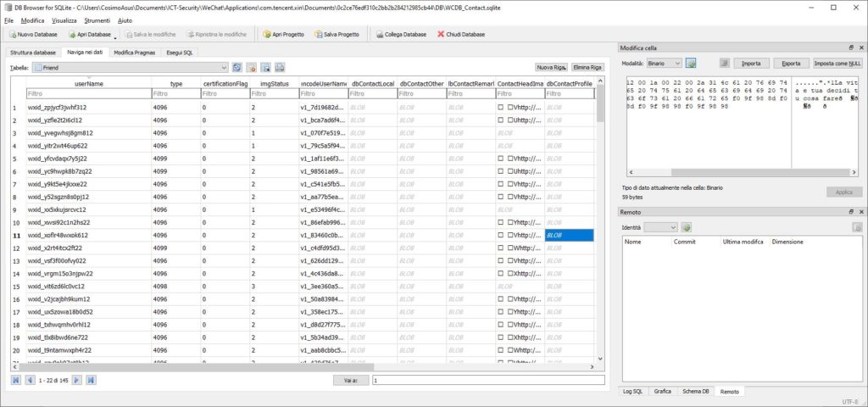Click the Nuovo Database toolbar button
868x407 pixels.
(x=33, y=34)
